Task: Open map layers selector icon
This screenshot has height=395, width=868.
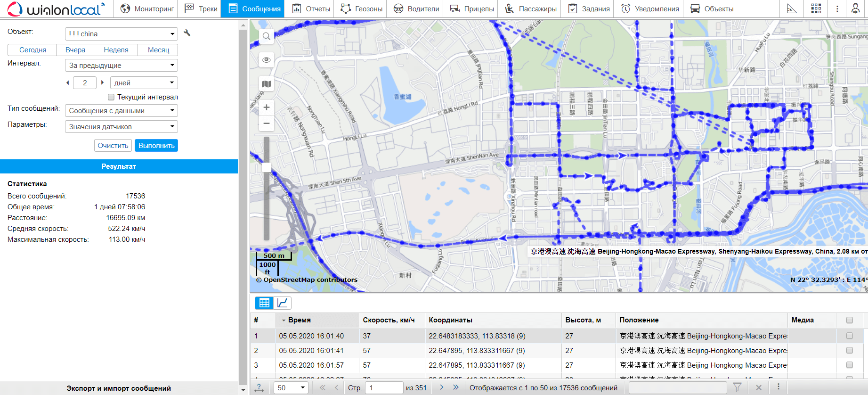Action: click(267, 84)
